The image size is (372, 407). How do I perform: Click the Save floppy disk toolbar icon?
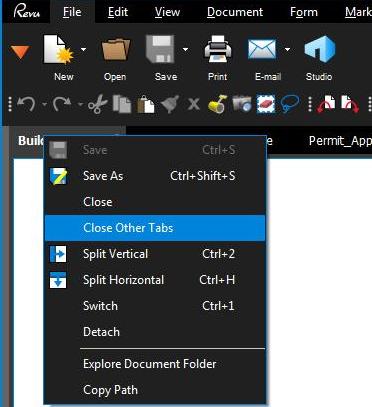[x=160, y=49]
